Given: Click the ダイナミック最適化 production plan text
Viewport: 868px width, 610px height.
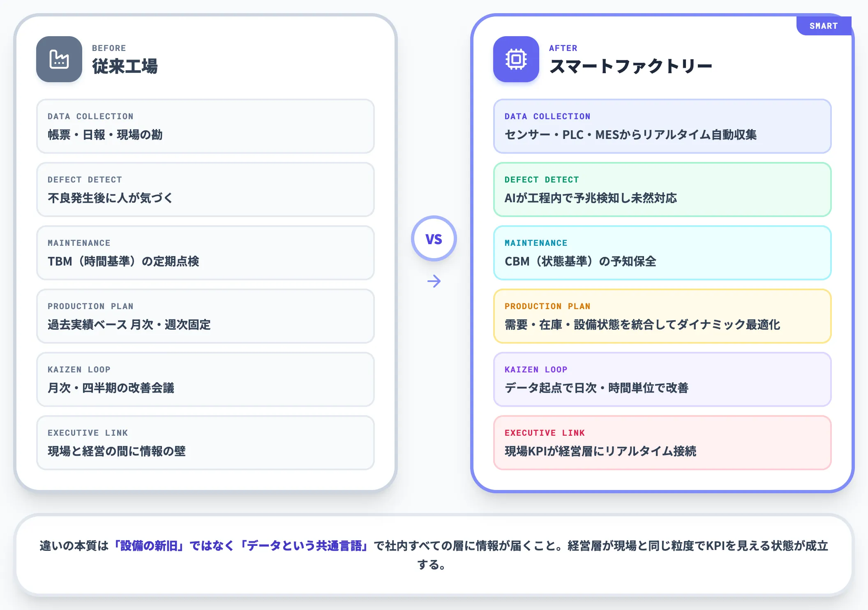Looking at the screenshot, I should pyautogui.click(x=642, y=325).
